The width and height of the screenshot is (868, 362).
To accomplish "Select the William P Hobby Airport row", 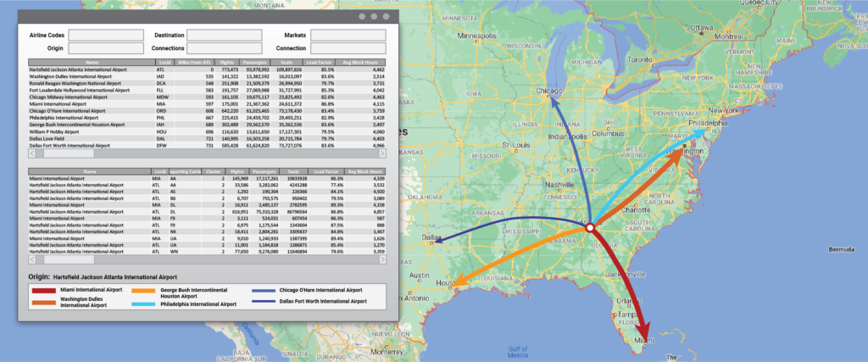I will (207, 131).
